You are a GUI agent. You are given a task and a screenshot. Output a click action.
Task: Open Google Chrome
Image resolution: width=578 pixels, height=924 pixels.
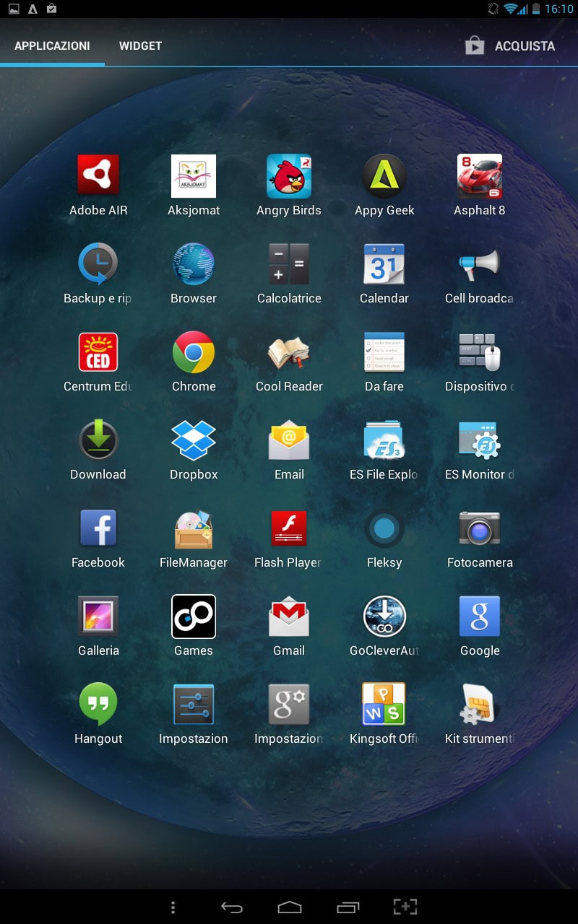click(x=194, y=362)
